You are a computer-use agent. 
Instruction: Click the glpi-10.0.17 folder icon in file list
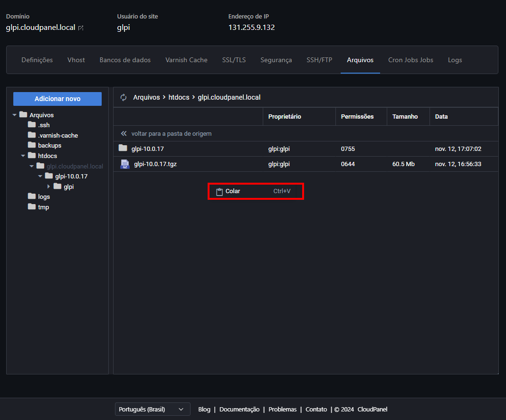pyautogui.click(x=123, y=149)
